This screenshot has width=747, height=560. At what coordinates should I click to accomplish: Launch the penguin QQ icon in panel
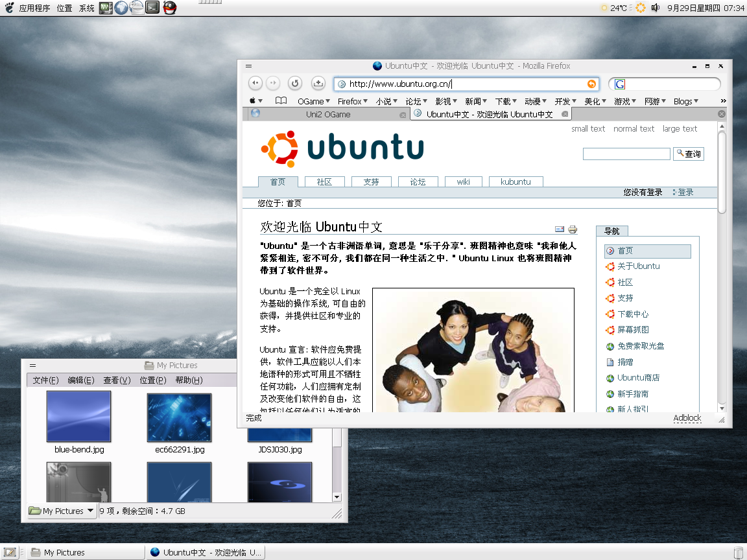point(170,8)
